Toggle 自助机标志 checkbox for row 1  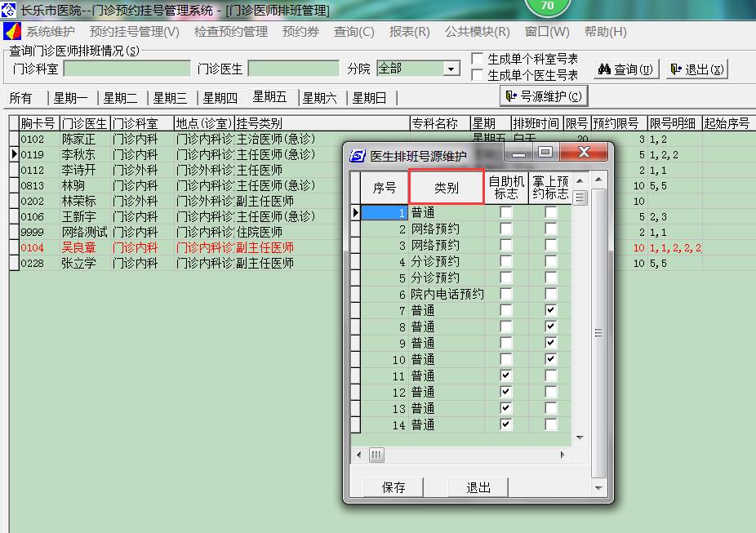tap(505, 212)
